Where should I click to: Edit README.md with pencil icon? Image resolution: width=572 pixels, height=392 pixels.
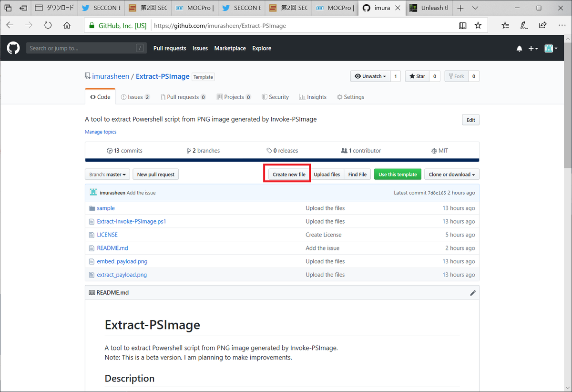tap(473, 293)
